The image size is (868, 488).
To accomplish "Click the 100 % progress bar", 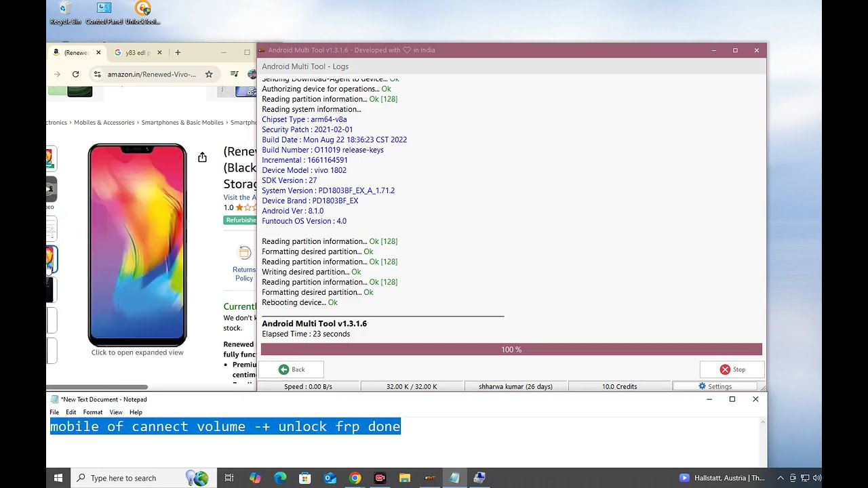I will 511,350.
